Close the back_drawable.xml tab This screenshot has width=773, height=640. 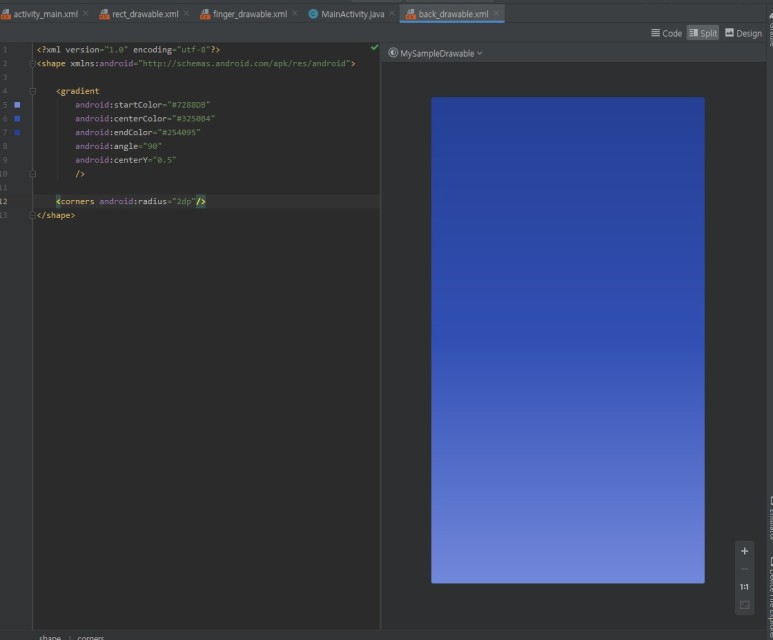tap(496, 14)
